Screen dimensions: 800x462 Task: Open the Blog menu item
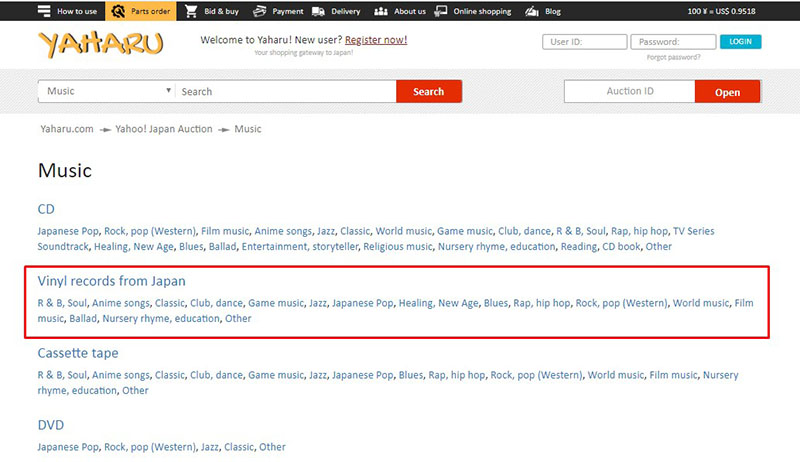553,11
